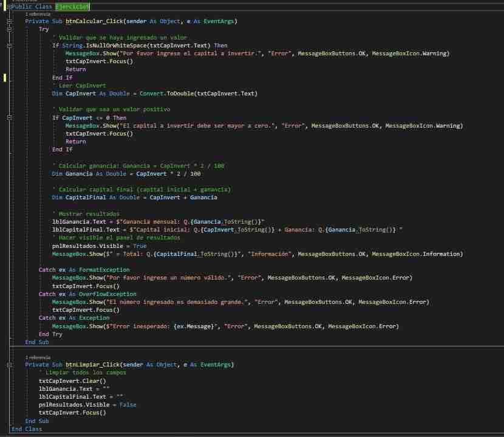The width and height of the screenshot is (504, 437).
Task: Open references link above btnCalcular_Click
Action: pos(38,13)
